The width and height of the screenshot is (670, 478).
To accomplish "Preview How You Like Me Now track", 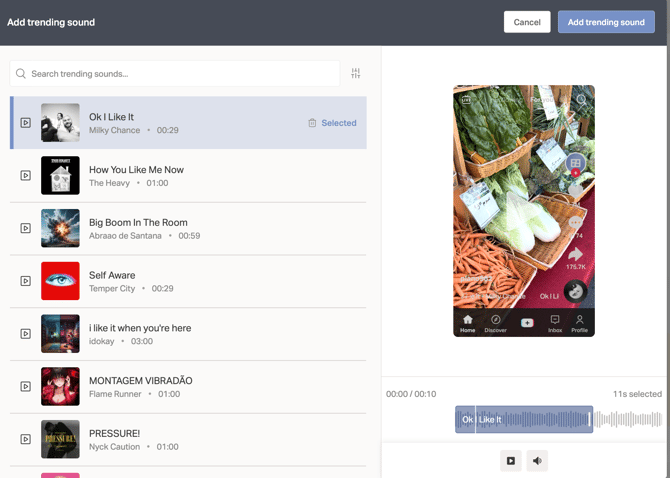I will point(26,176).
